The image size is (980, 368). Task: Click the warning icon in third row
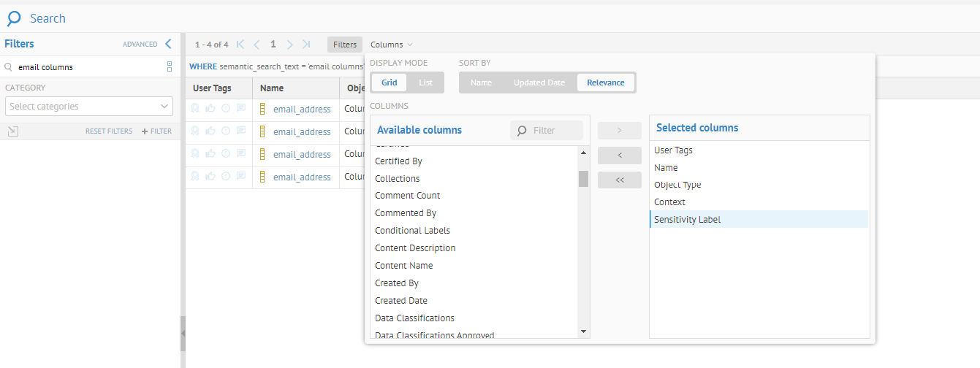226,154
